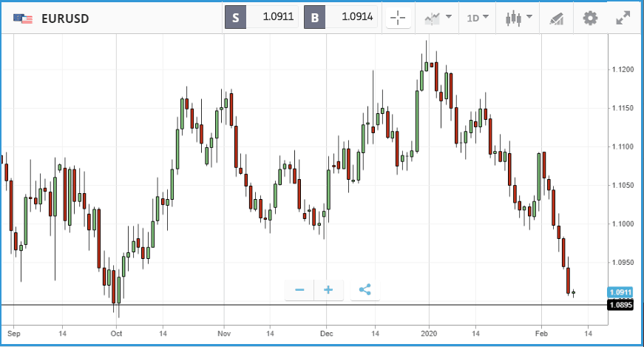Click the 1.1100 price axis label

(x=623, y=146)
